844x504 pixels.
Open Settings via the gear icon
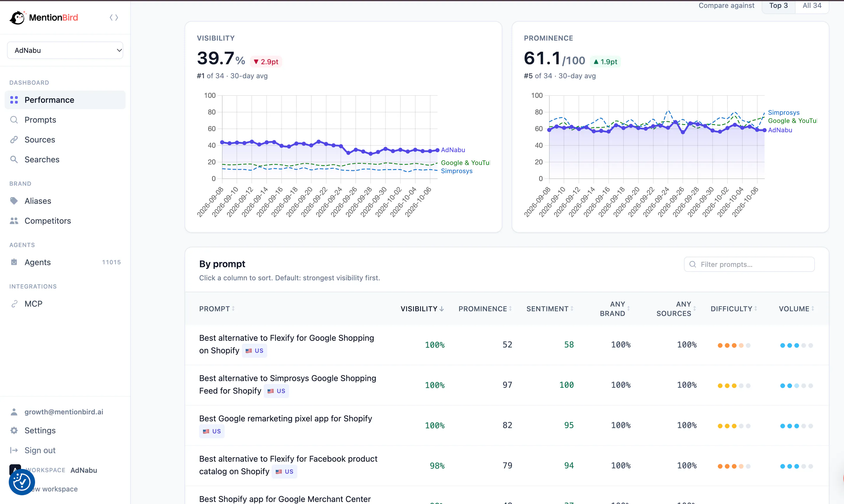coord(14,430)
